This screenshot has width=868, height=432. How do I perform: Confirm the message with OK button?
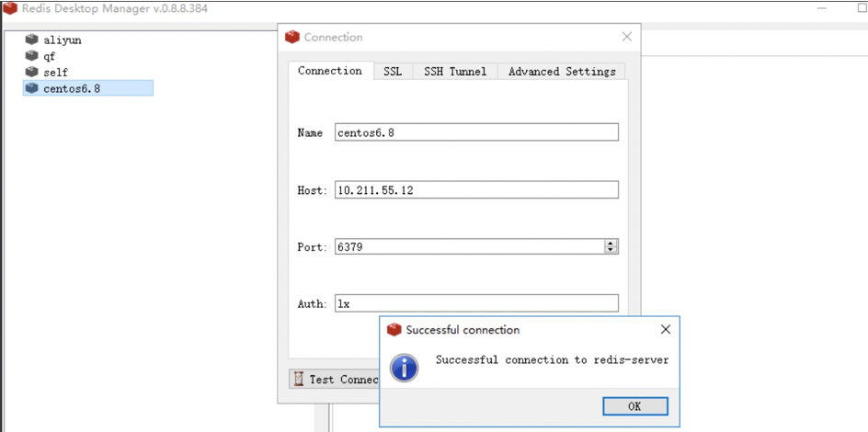pyautogui.click(x=635, y=406)
